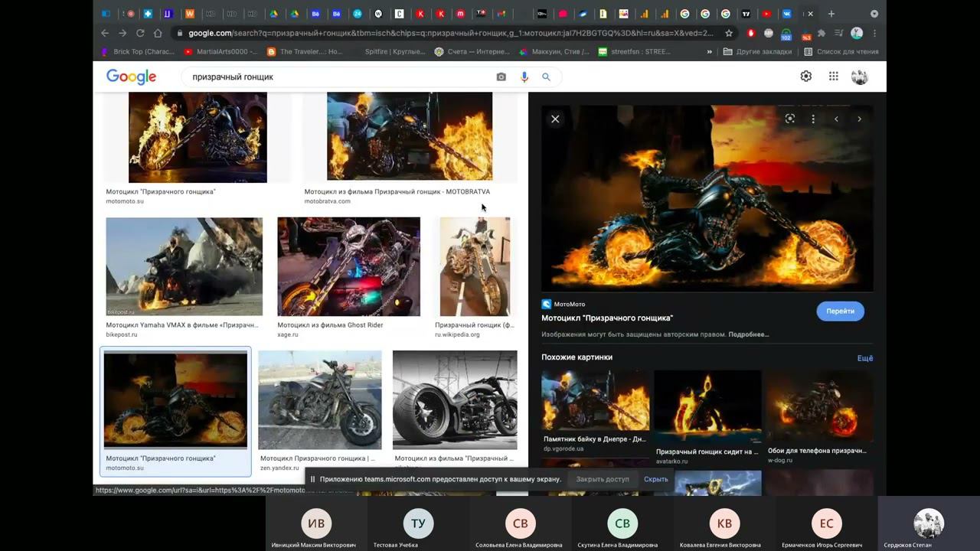Select the black-and-white trike thumbnail
This screenshot has height=551, width=980.
pyautogui.click(x=455, y=399)
